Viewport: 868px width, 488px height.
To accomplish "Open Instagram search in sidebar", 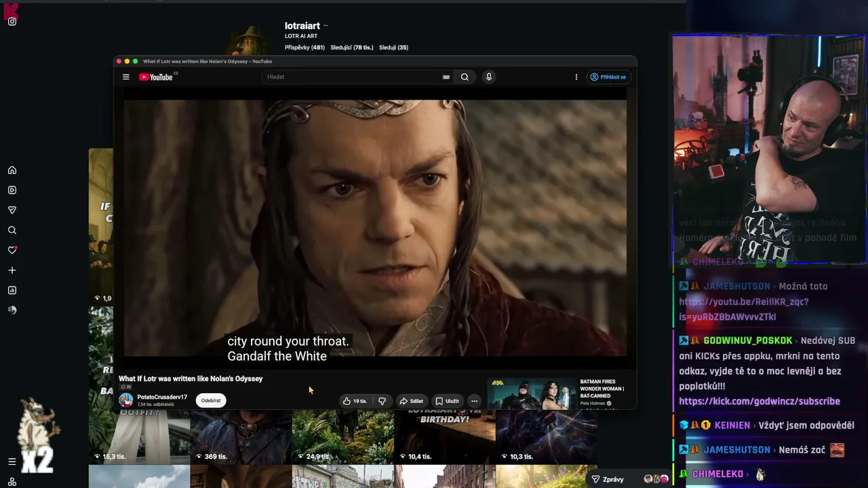I will [x=12, y=230].
